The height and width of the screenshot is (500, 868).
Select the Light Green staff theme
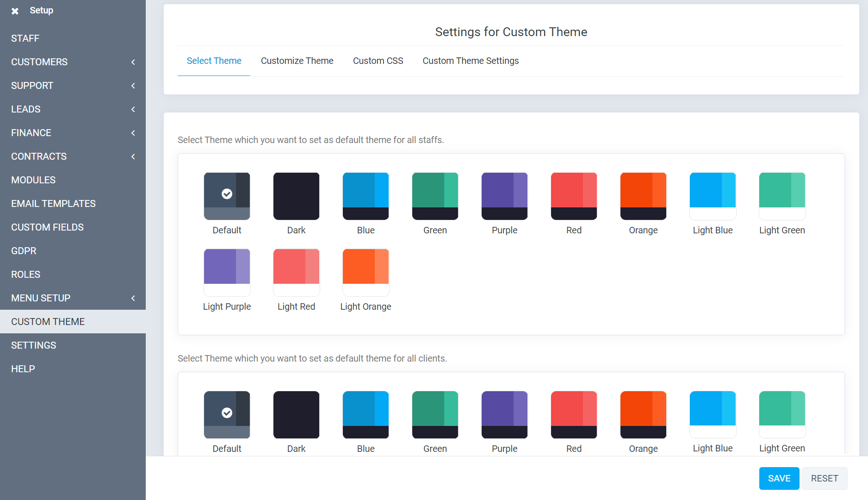782,196
